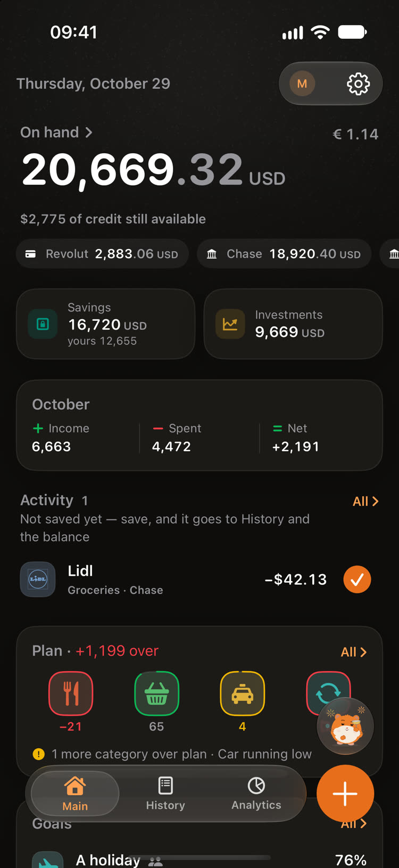Image resolution: width=399 pixels, height=868 pixels.
Task: Show all Plan categories
Action: pos(354,652)
